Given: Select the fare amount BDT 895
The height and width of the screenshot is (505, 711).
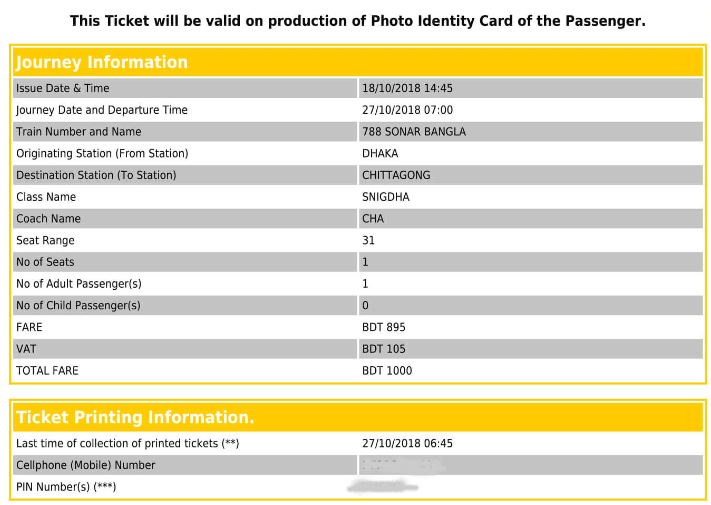Looking at the screenshot, I should pyautogui.click(x=384, y=327).
